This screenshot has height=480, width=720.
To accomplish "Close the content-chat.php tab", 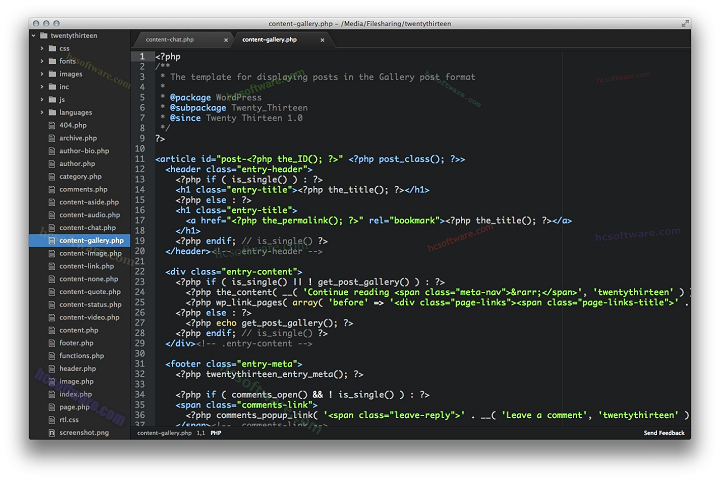I will pos(226,40).
